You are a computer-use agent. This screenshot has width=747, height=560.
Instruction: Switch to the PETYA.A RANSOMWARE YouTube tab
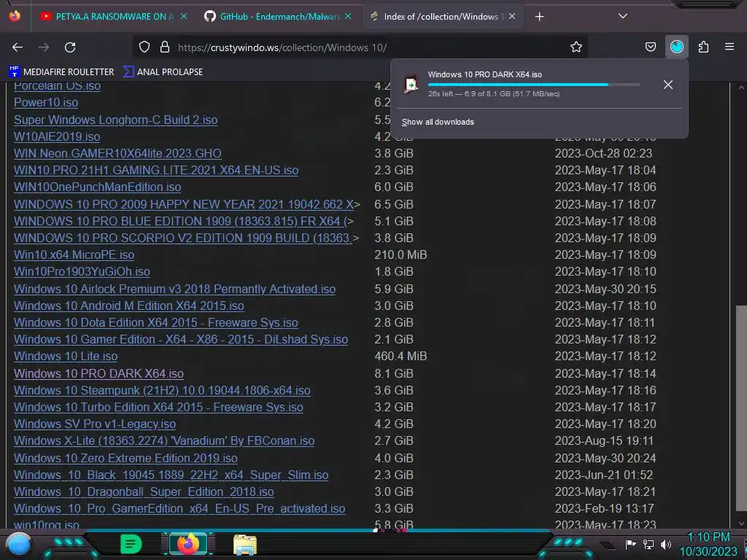114,17
